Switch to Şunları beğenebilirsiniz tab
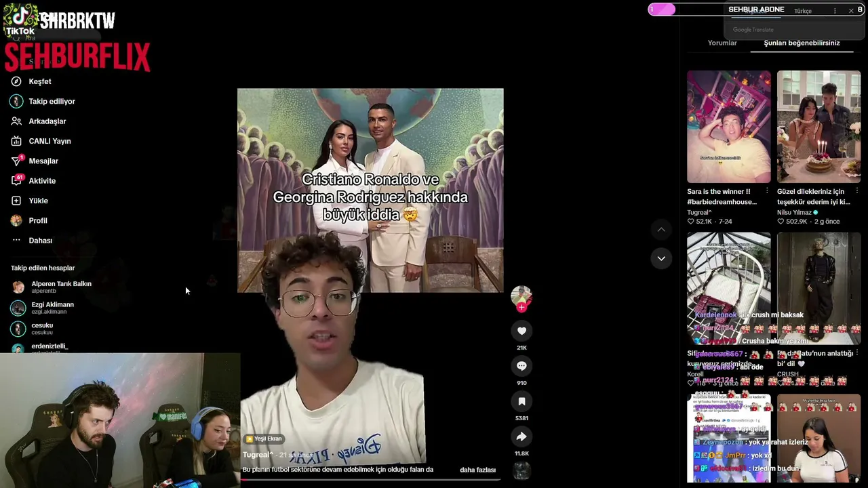 (x=802, y=43)
